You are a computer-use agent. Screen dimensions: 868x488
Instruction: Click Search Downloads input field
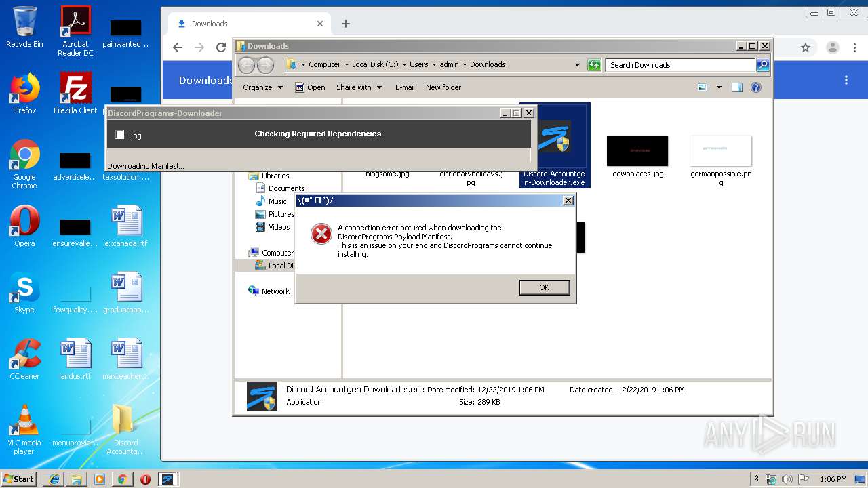pyautogui.click(x=680, y=65)
